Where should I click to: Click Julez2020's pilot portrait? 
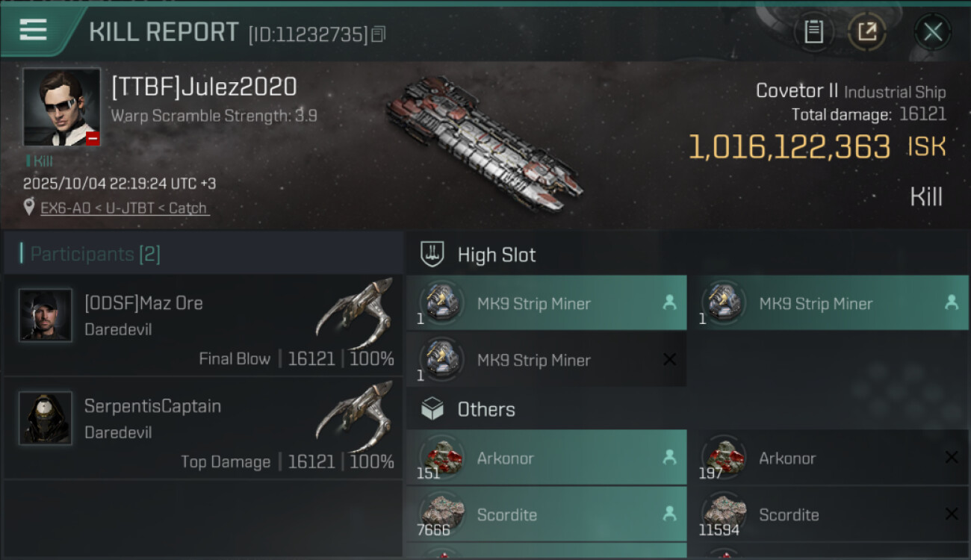(61, 107)
